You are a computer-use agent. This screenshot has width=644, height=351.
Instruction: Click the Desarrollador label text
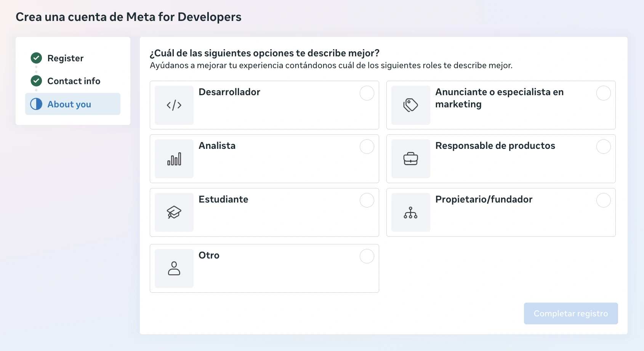click(x=229, y=92)
